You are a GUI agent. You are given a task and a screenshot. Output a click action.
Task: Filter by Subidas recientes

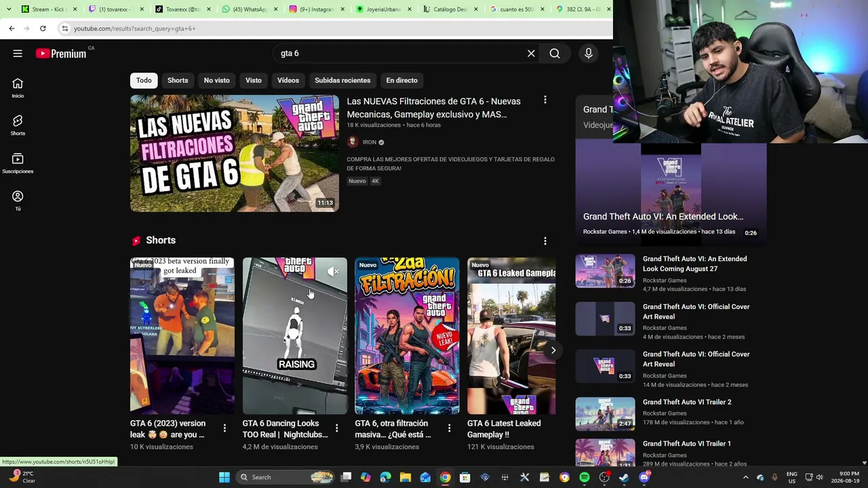pyautogui.click(x=342, y=80)
